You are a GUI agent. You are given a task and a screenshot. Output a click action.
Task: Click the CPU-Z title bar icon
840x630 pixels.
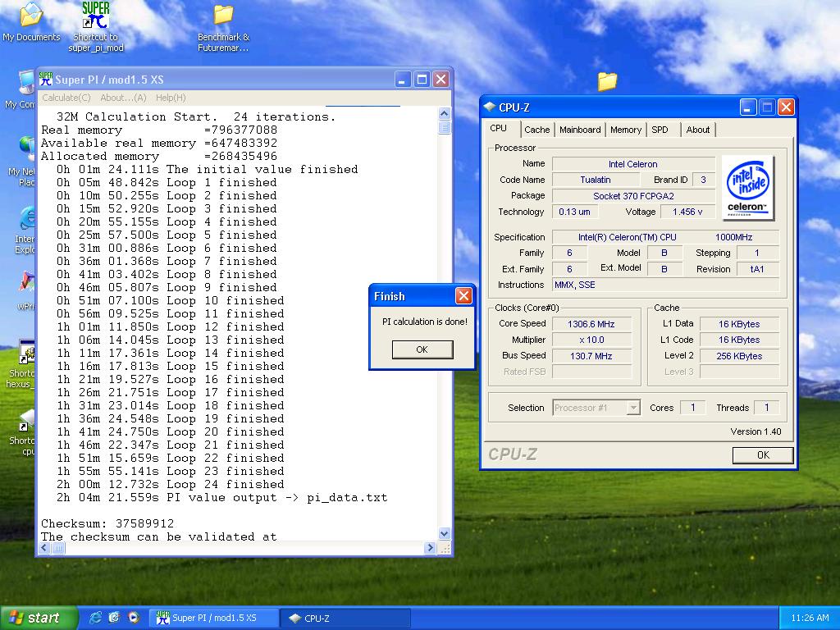pyautogui.click(x=490, y=107)
